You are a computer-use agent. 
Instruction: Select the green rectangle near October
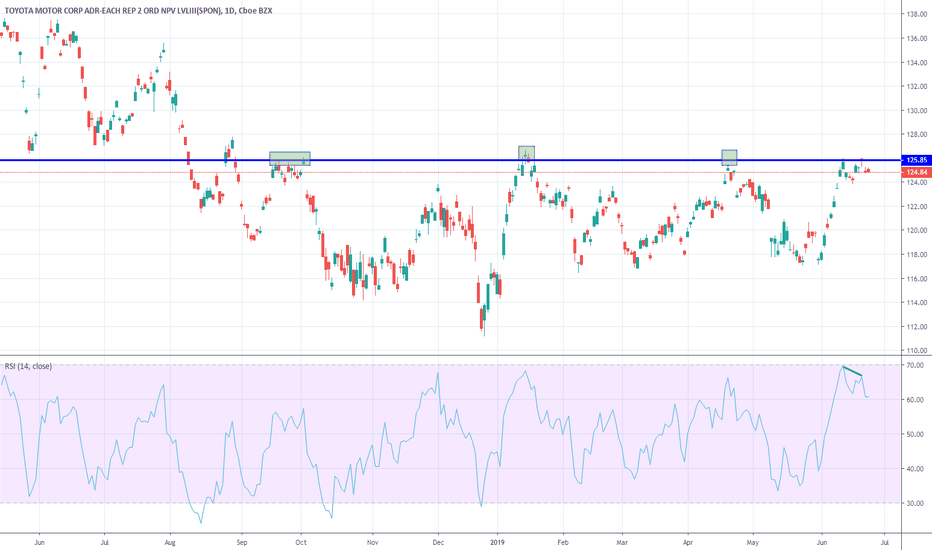[x=290, y=159]
